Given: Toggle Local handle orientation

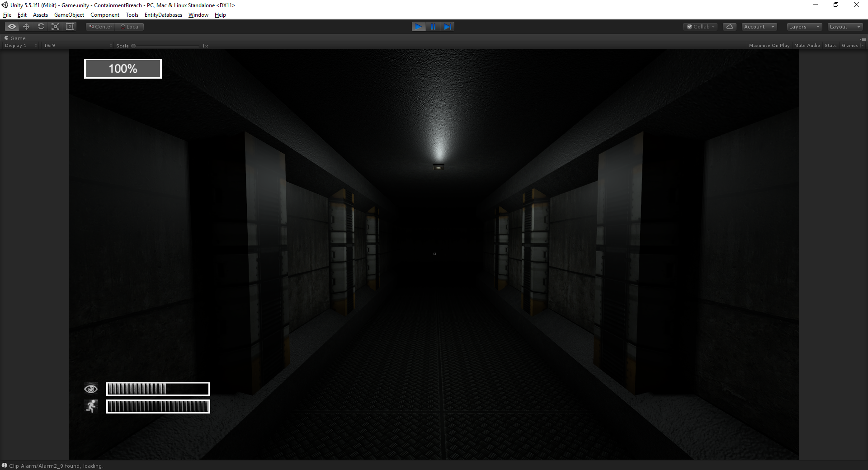Looking at the screenshot, I should coord(130,27).
